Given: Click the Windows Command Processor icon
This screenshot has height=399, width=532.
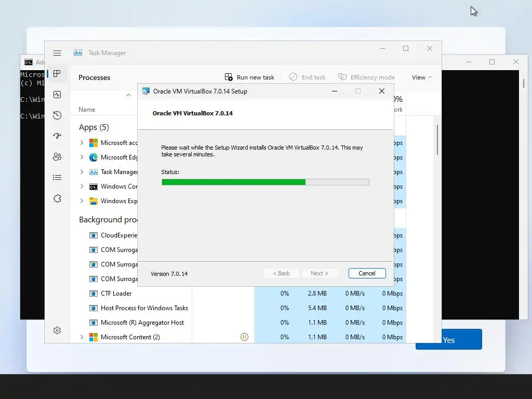Looking at the screenshot, I should point(94,187).
